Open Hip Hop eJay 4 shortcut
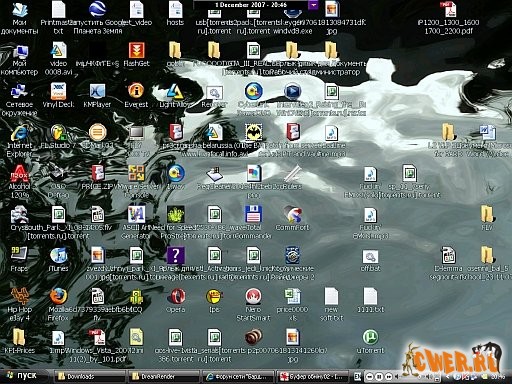Viewport: 512px width, 384px height. tap(19, 304)
